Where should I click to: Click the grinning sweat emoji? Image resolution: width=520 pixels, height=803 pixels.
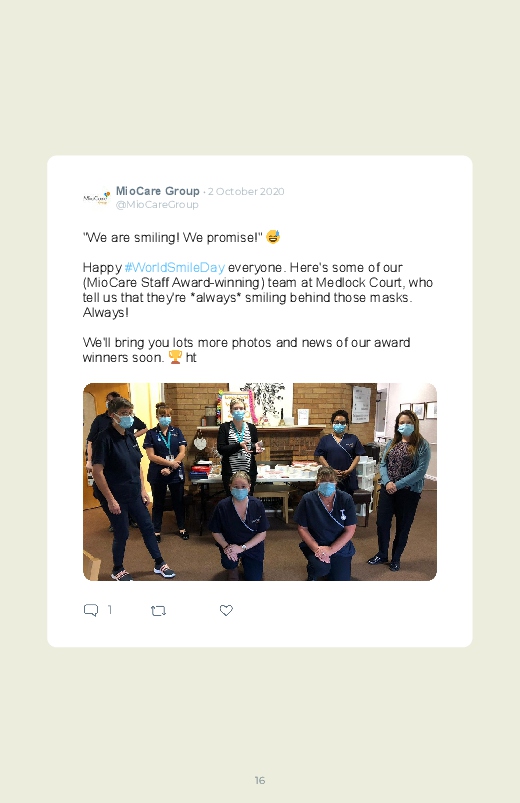click(x=273, y=237)
